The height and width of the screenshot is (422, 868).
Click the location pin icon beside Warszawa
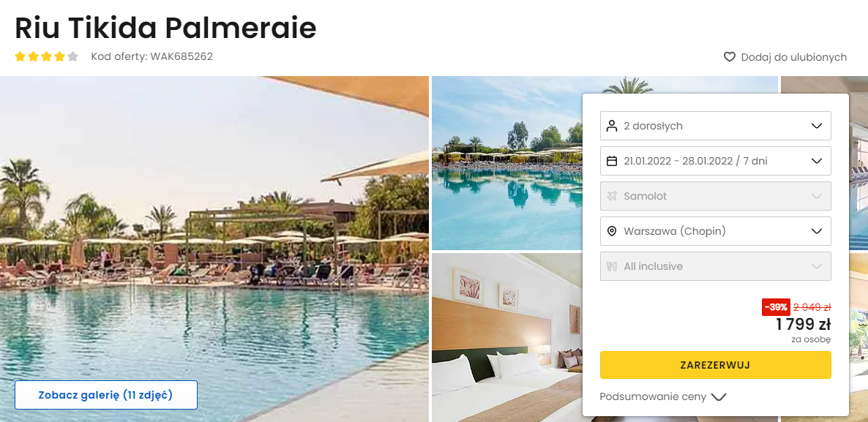tap(612, 231)
